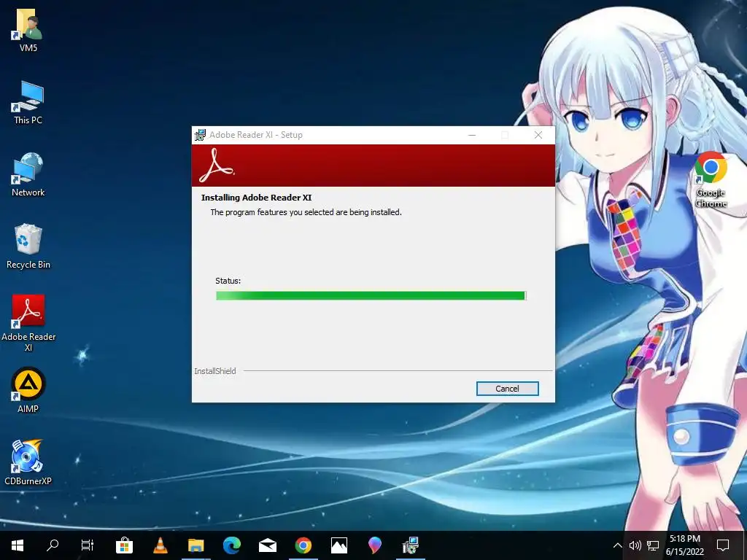Image resolution: width=747 pixels, height=560 pixels.
Task: Switch to Google Chrome on the taskbar
Action: pyautogui.click(x=303, y=545)
